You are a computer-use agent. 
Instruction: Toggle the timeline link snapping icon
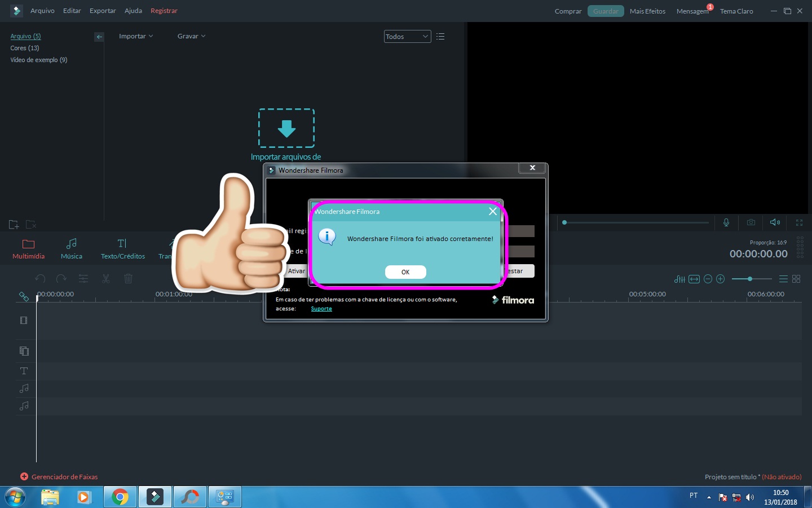24,296
